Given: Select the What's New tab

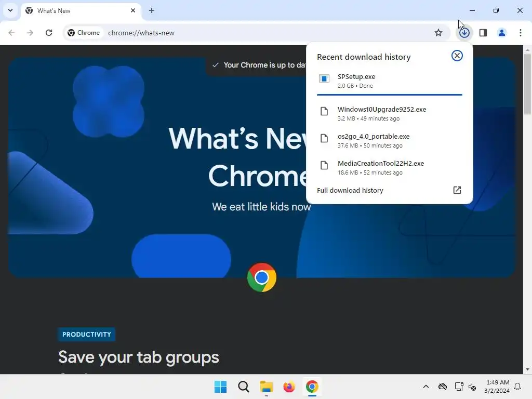Looking at the screenshot, I should pyautogui.click(x=81, y=10).
